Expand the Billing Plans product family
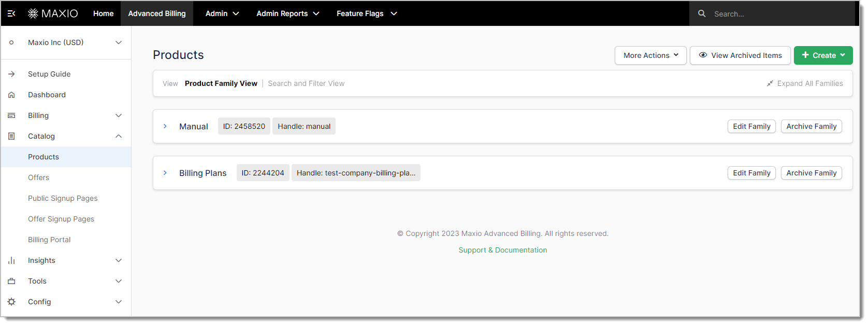The image size is (868, 325). click(x=165, y=173)
